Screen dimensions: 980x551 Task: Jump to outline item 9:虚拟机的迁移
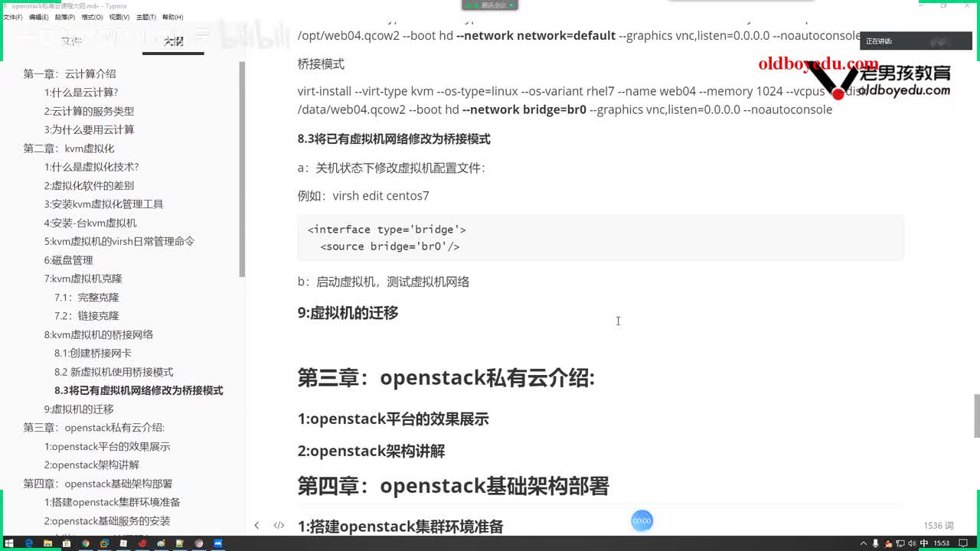click(x=79, y=409)
